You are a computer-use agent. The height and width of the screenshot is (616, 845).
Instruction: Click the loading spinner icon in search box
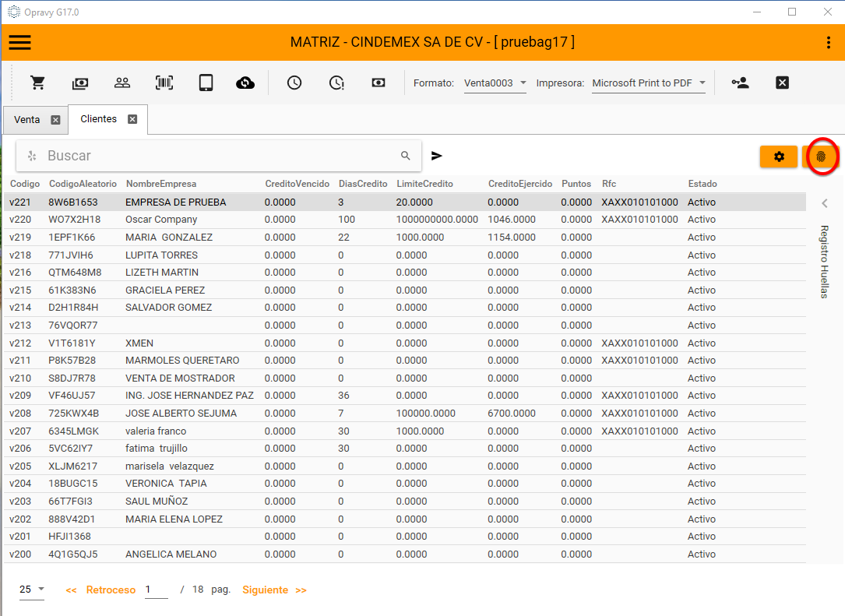pyautogui.click(x=32, y=156)
